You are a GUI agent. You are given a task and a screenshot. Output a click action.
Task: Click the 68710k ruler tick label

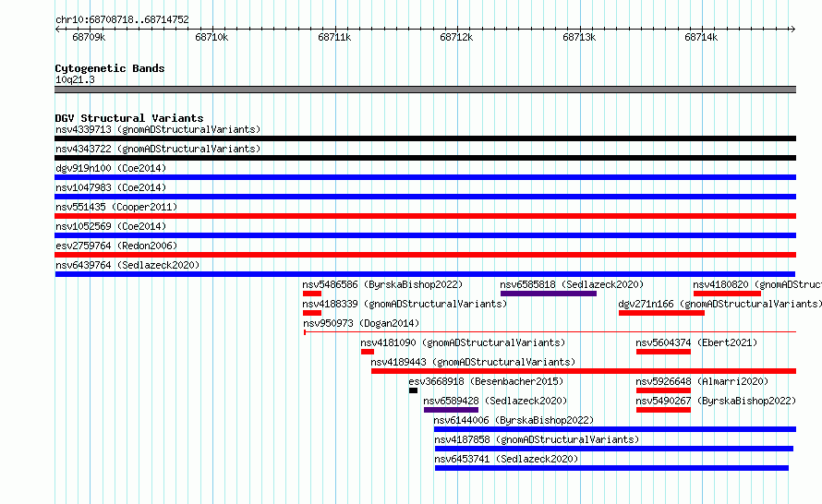coord(212,37)
